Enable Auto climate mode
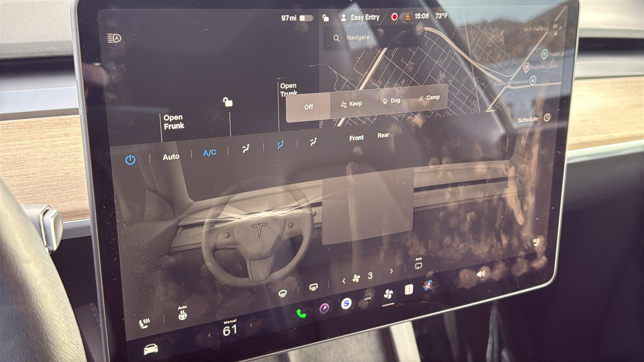644x362 pixels. click(171, 156)
